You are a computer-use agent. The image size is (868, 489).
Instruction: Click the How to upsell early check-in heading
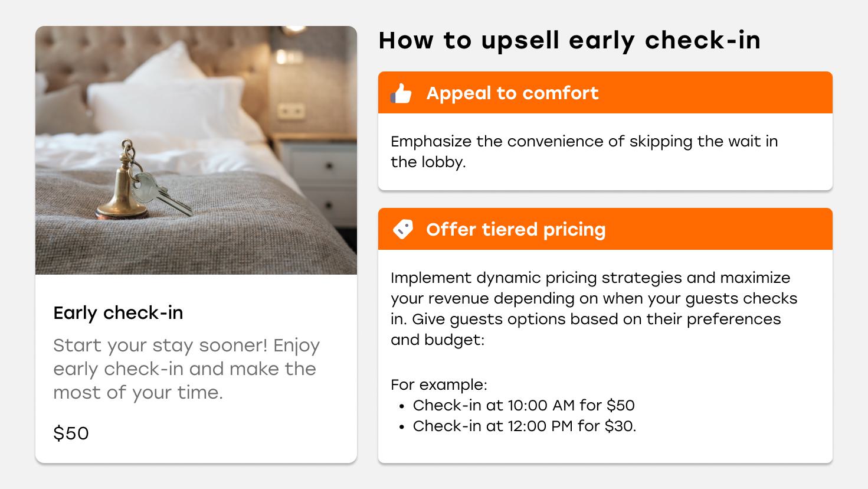click(569, 40)
